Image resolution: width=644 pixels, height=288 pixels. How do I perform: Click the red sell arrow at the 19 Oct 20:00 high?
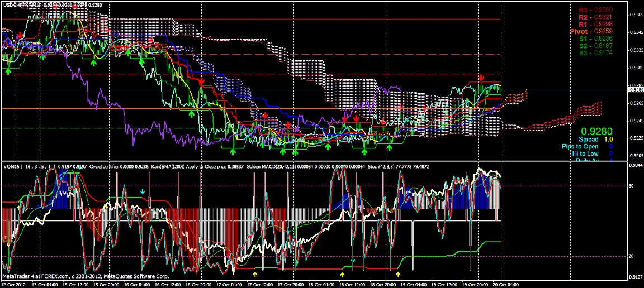point(481,78)
